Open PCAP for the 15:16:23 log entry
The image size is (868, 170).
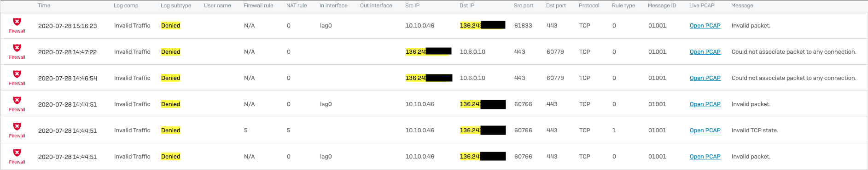[705, 26]
